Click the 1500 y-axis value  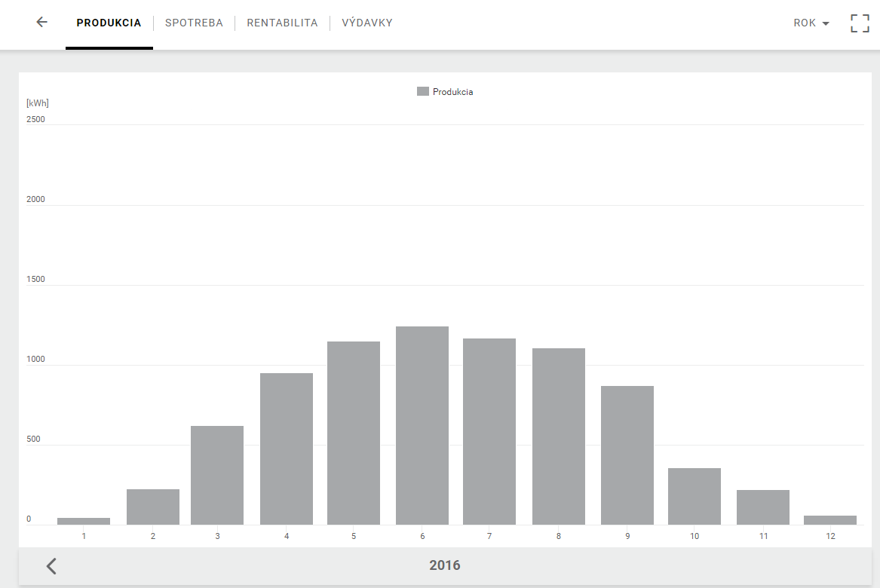(35, 280)
